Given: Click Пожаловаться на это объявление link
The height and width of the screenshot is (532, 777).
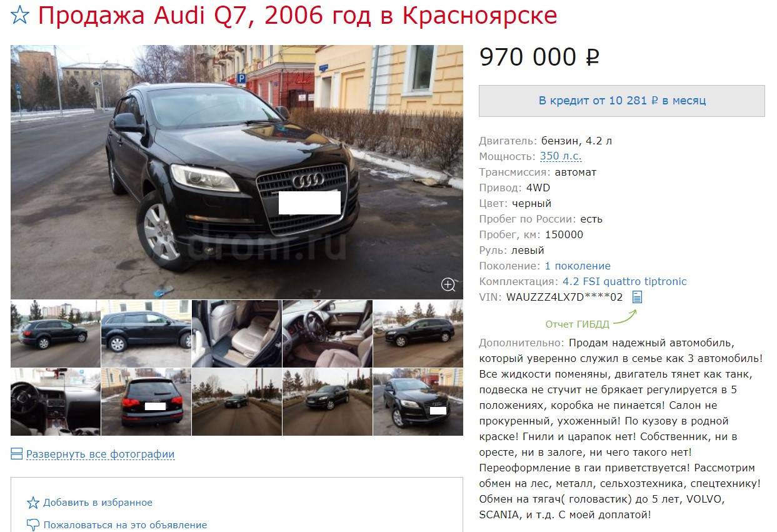Looking at the screenshot, I should click(x=125, y=525).
